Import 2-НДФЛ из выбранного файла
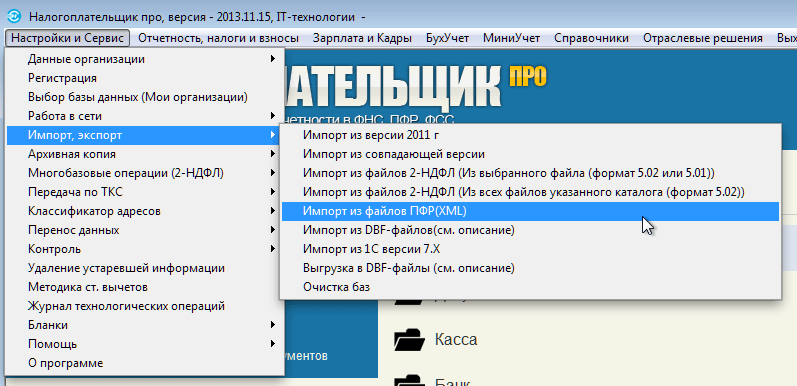Viewport: 797px width, 386px height. tap(530, 173)
